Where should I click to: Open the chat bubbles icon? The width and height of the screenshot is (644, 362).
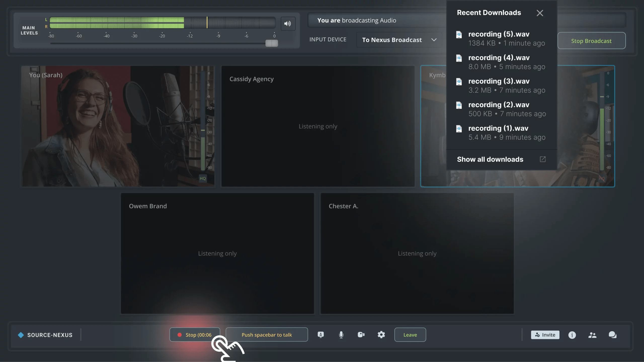612,335
